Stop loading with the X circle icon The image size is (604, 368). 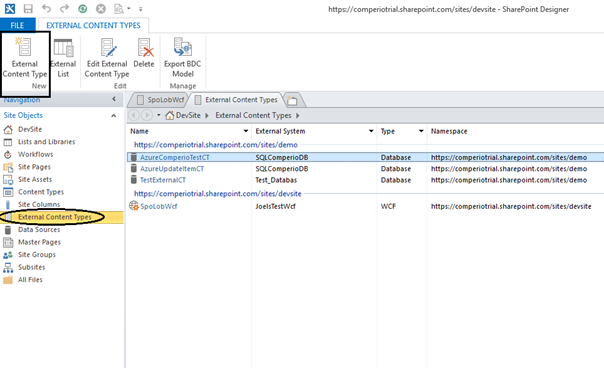[101, 8]
